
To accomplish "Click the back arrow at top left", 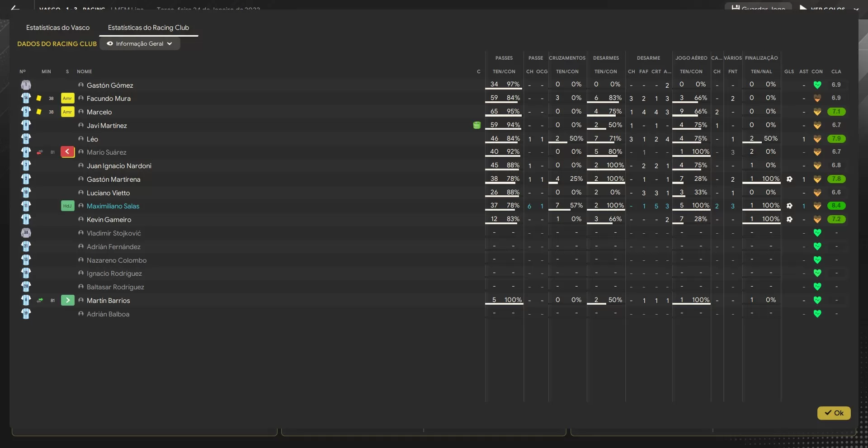I will (15, 8).
